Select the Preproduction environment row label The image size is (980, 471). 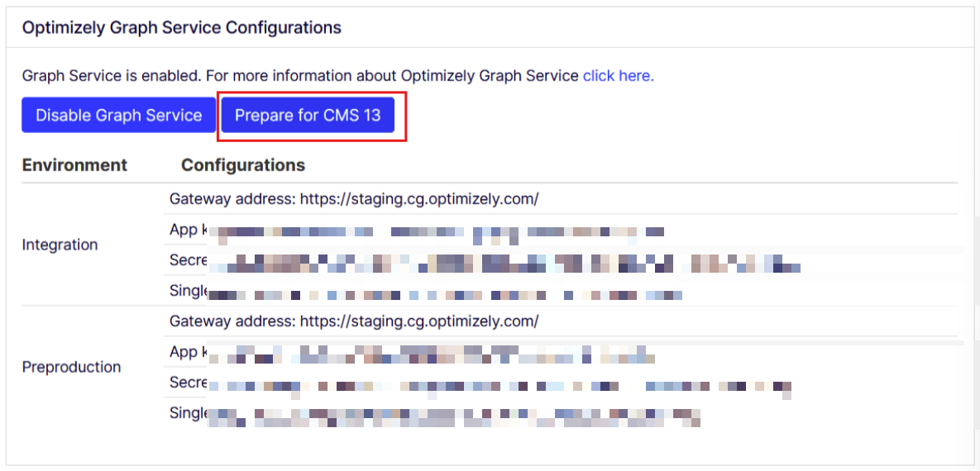[71, 367]
